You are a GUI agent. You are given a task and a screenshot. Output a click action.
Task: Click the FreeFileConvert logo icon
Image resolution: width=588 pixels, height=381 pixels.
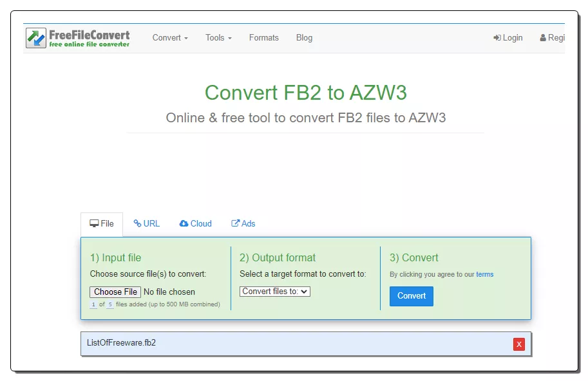(36, 38)
